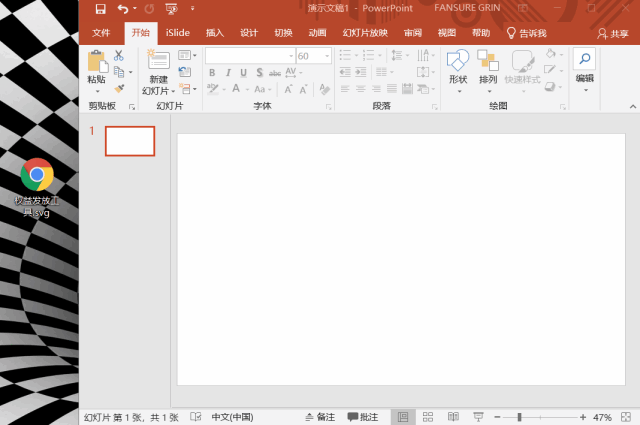Click the Save icon in the title bar

(x=100, y=8)
